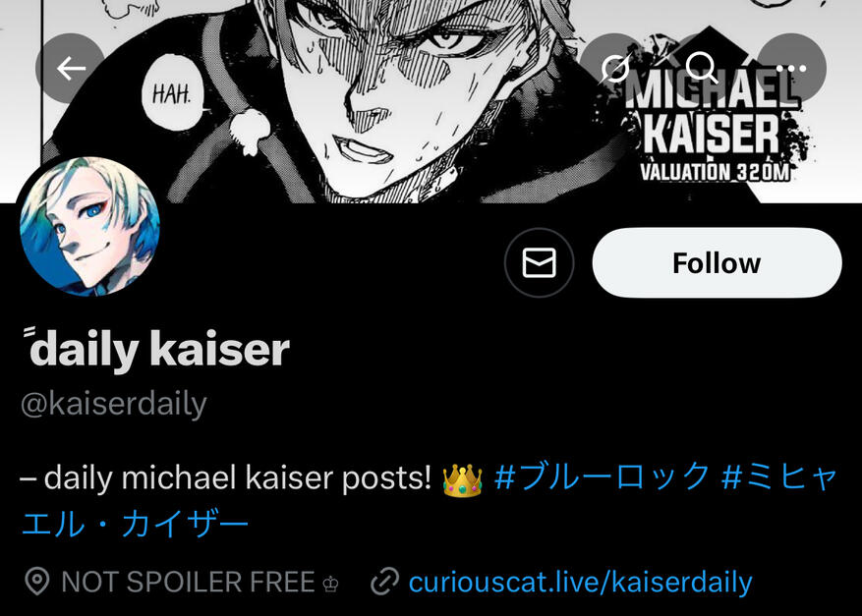Go back using the left arrow
The width and height of the screenshot is (862, 616).
(x=71, y=69)
